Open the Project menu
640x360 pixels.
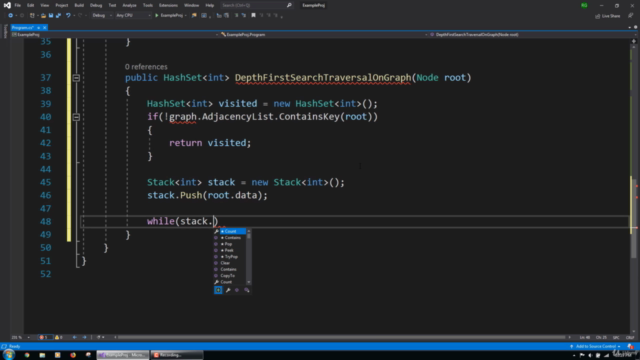62,5
